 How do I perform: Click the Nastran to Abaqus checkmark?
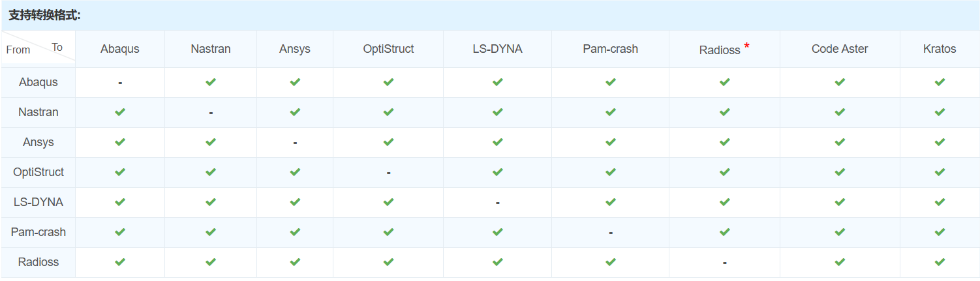click(119, 112)
